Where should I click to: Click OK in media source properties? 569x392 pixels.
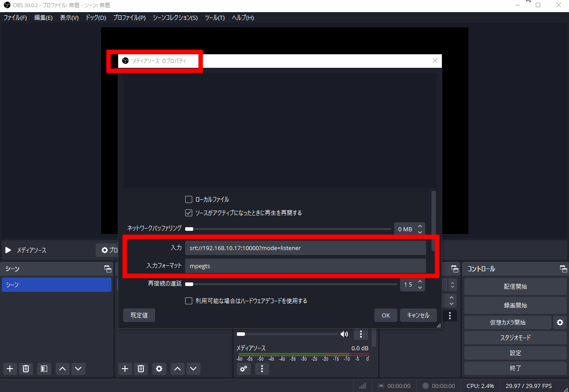[386, 315]
